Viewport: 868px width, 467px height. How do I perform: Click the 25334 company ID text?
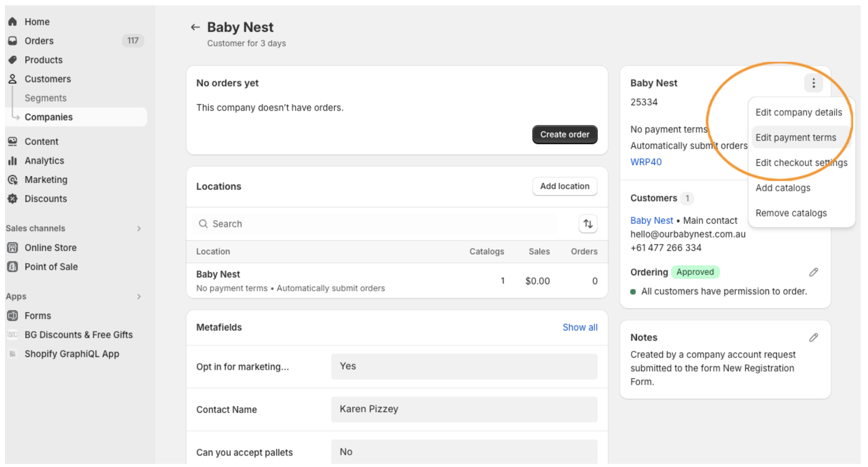(x=644, y=102)
